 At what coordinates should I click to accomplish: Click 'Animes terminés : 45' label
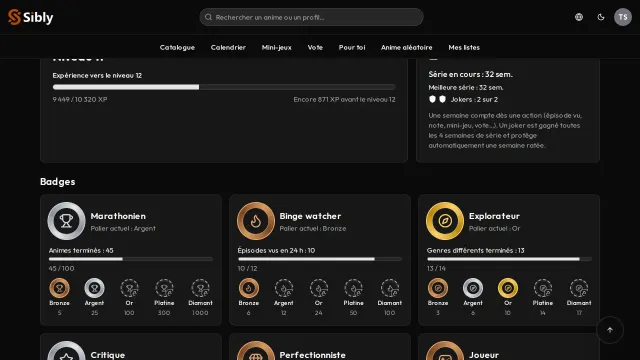(81, 250)
